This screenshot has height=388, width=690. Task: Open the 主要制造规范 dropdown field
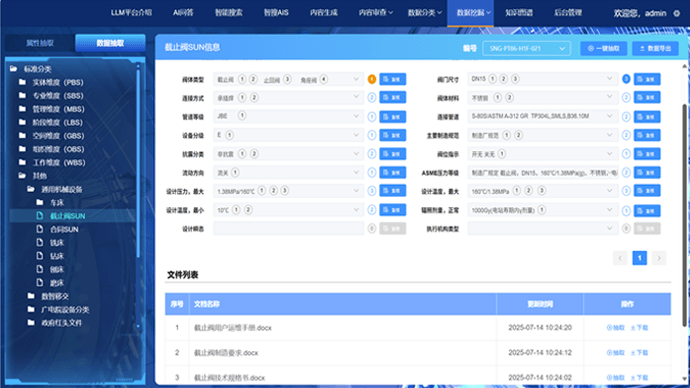pyautogui.click(x=543, y=135)
